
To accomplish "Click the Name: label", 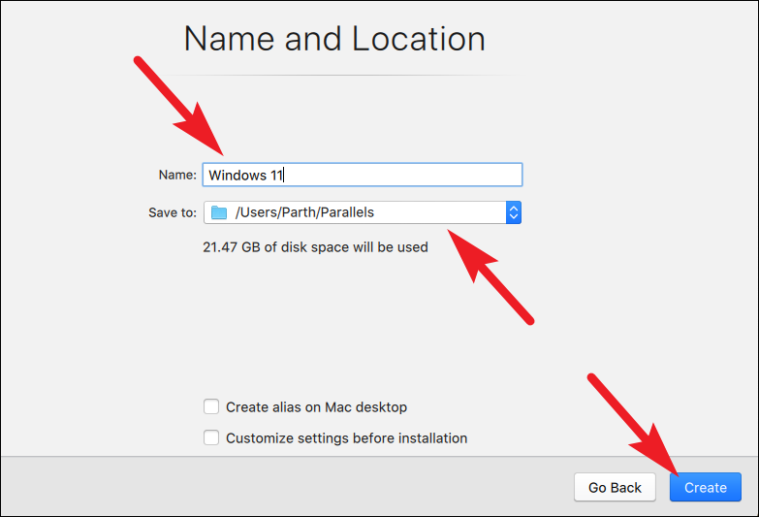I will pos(178,175).
